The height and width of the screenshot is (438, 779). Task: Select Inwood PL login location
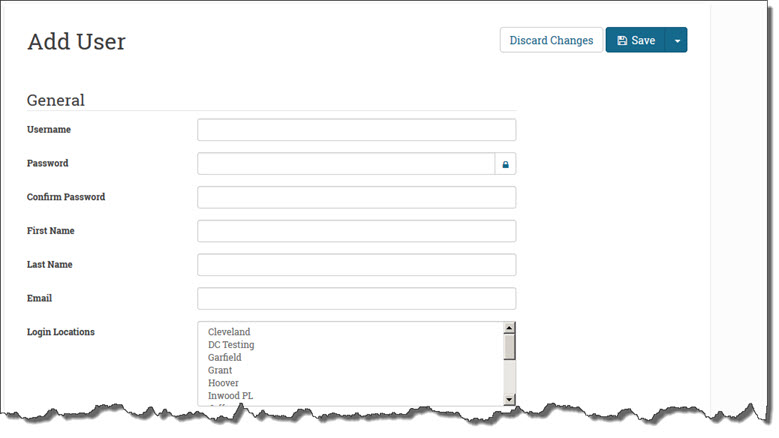[231, 397]
